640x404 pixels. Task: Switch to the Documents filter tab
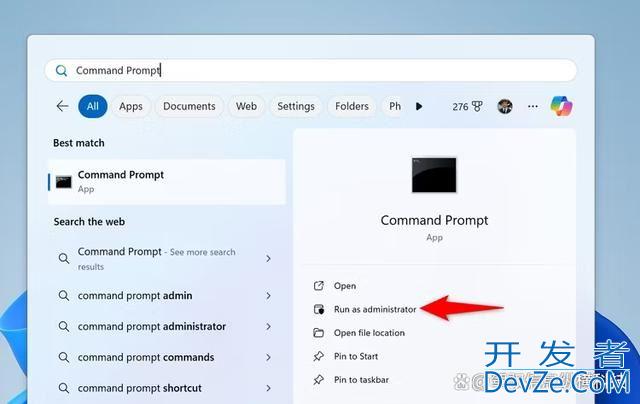coord(189,106)
